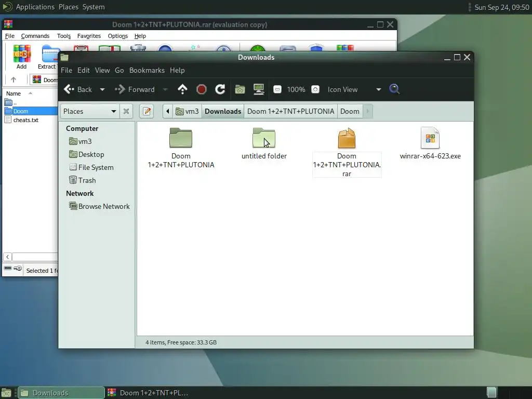Click Downloads window title bar folder icon
This screenshot has height=399, width=532.
(x=64, y=57)
